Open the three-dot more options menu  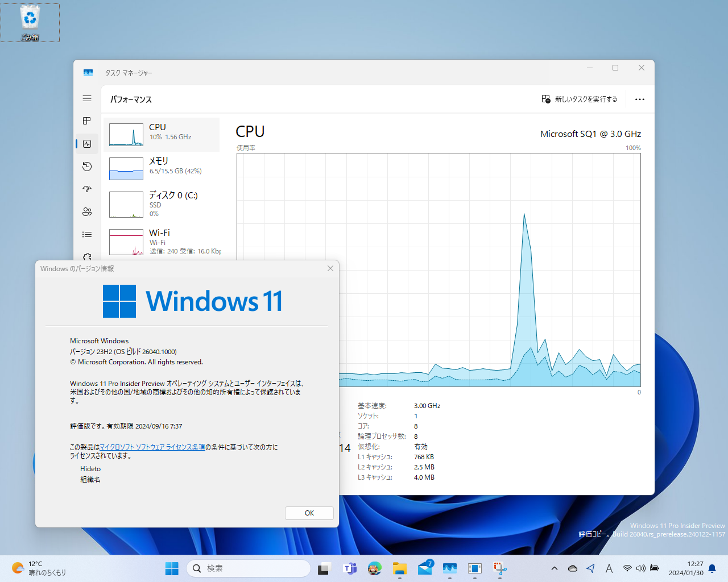tap(640, 99)
